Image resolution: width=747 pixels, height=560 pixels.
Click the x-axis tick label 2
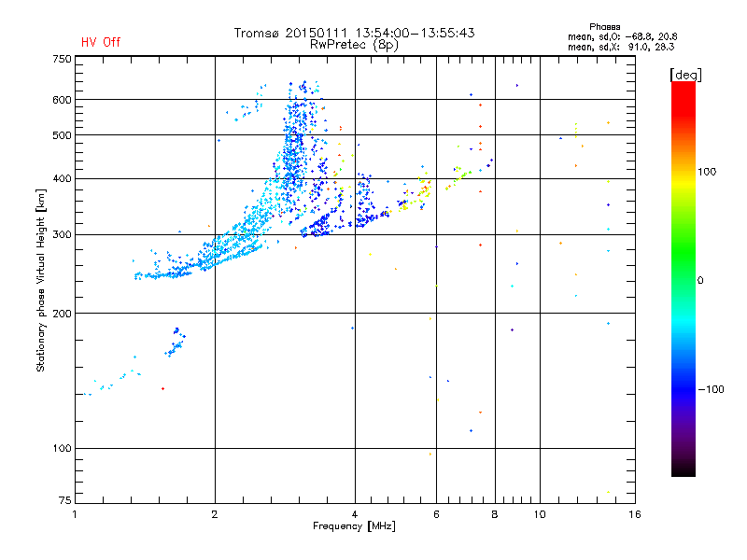[x=215, y=514]
